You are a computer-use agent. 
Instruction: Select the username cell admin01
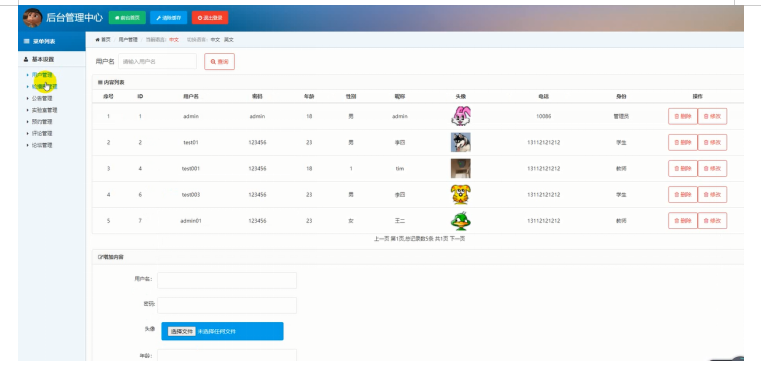pos(191,221)
